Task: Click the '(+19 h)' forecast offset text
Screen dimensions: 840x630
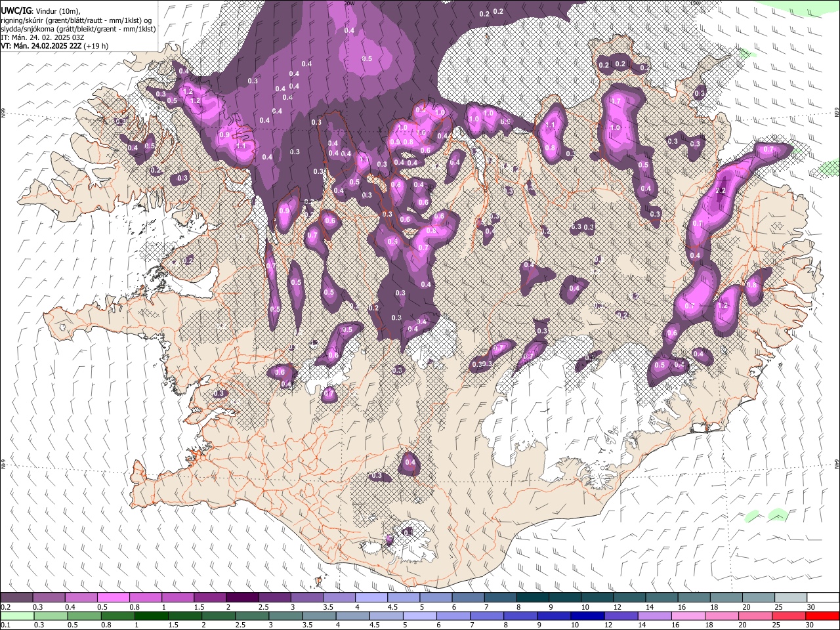Action: (96, 46)
